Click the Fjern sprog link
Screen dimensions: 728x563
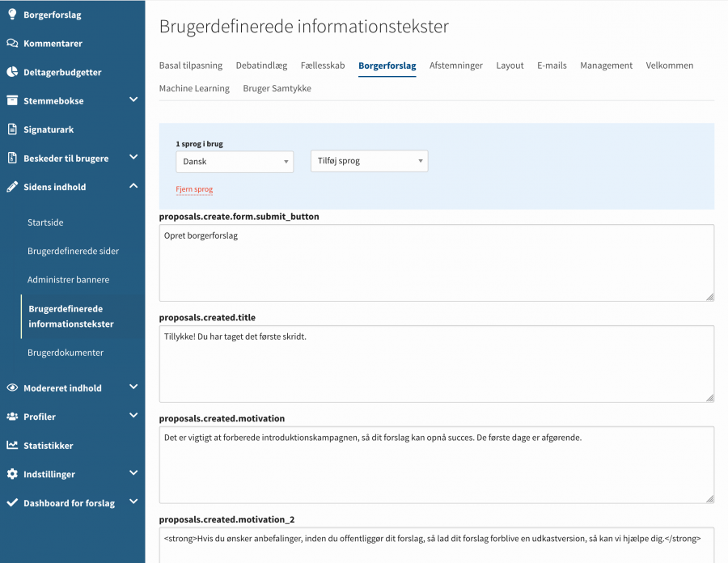pyautogui.click(x=194, y=189)
